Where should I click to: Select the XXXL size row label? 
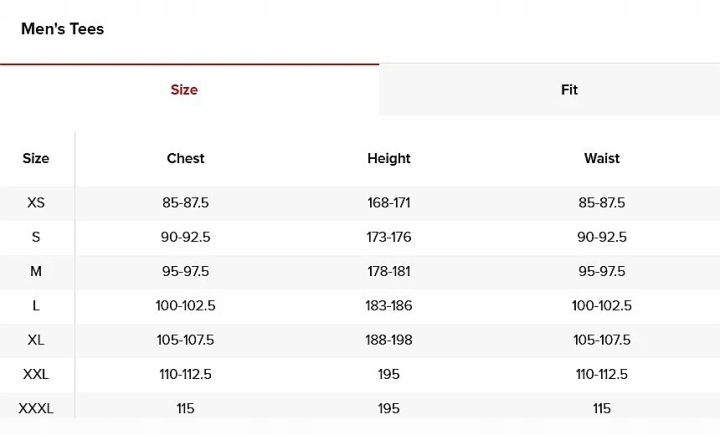(36, 408)
